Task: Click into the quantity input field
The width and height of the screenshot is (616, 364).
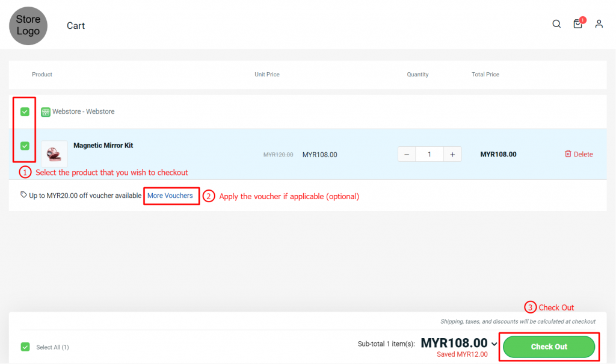Action: (430, 155)
